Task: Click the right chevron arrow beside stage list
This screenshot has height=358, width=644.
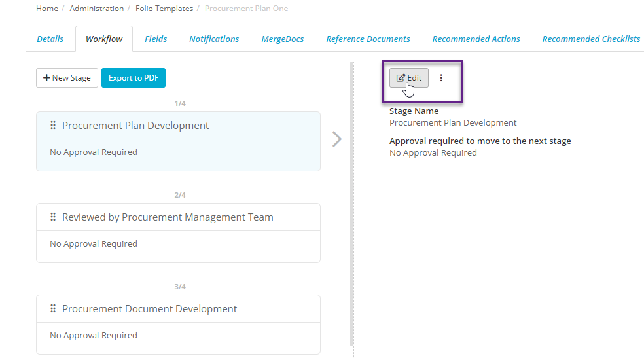Action: tap(337, 139)
